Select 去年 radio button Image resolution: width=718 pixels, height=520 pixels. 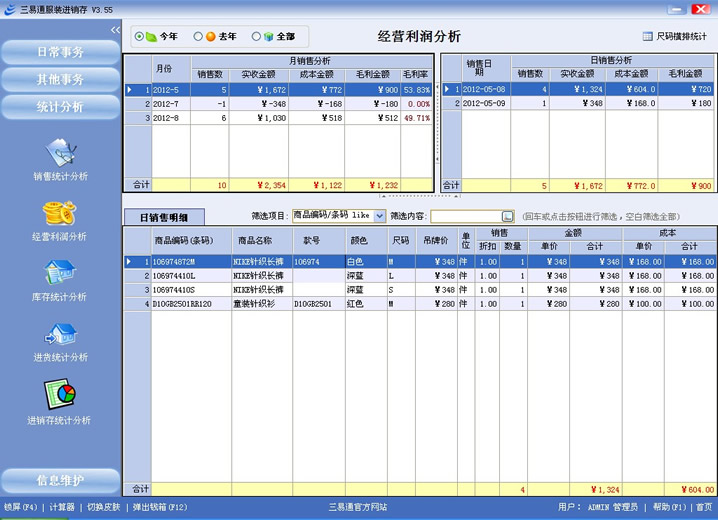coord(198,36)
